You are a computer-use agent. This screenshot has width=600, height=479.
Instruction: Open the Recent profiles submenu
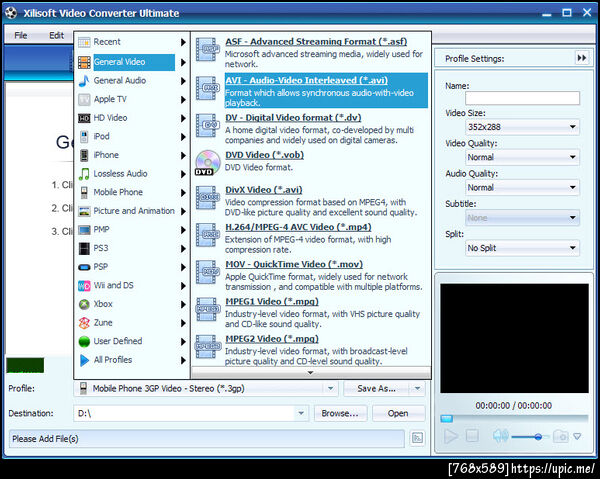(132, 42)
